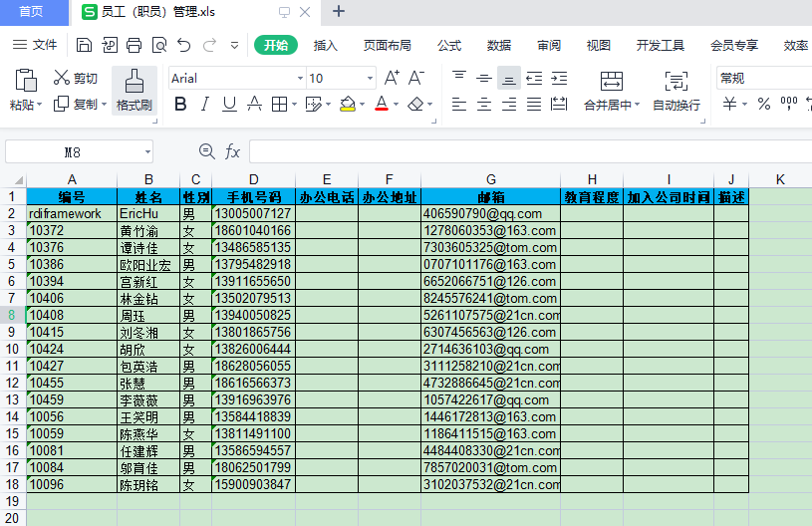Click the Increase Font Size icon
Viewport: 812px width, 526px height.
pos(392,78)
